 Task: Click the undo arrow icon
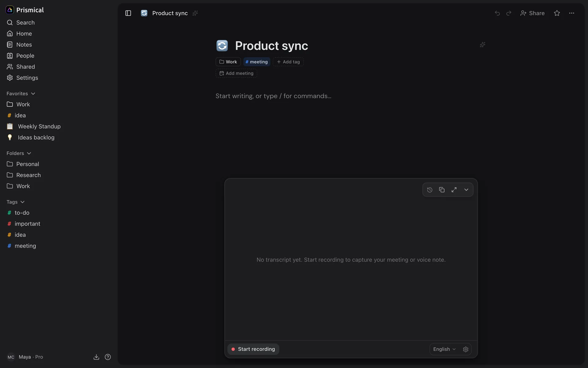(x=497, y=13)
